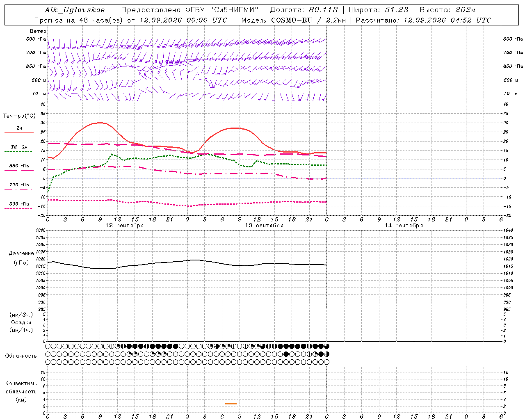525x420 pixels.
Task: Click the last circle in the bottom cloud row
Action: click(326, 362)
